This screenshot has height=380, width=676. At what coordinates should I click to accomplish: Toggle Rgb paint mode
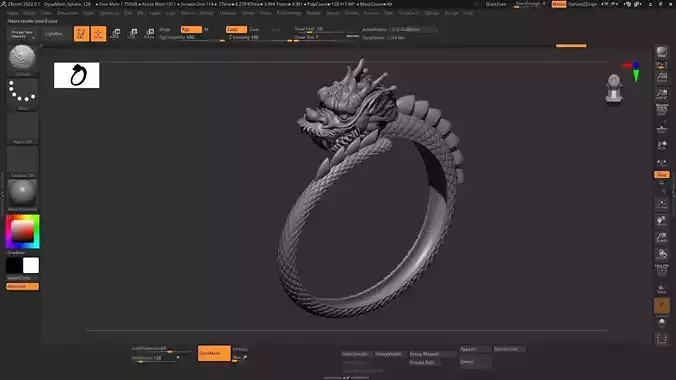[191, 29]
